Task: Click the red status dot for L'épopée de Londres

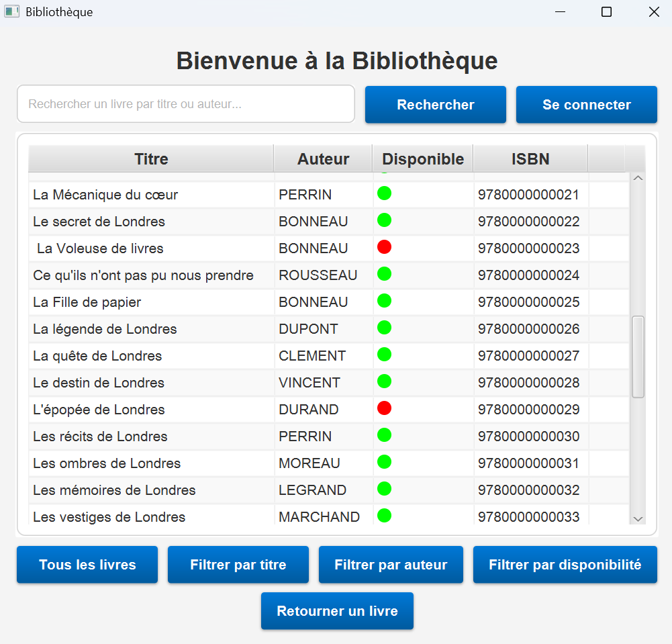Action: (384, 408)
